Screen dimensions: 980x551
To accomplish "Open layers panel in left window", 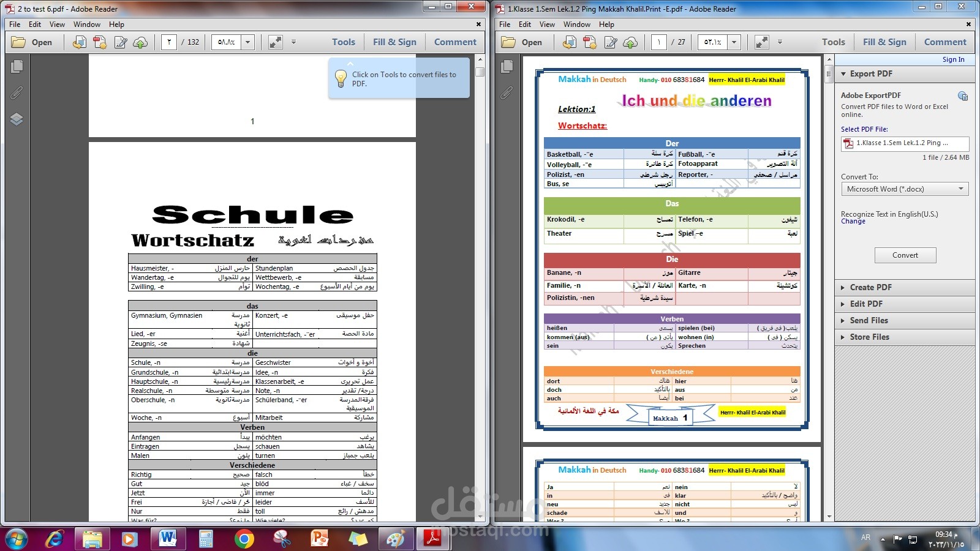I will (17, 119).
